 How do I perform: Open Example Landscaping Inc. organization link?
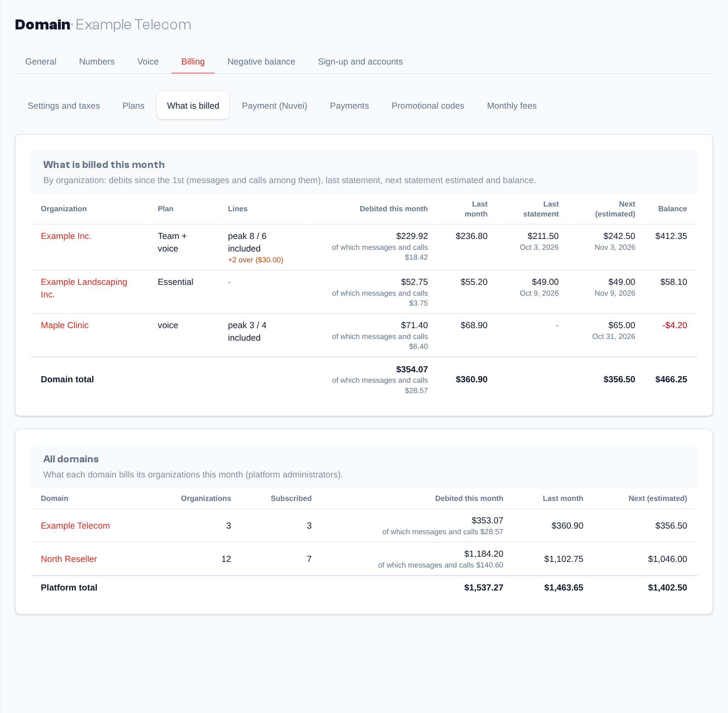pyautogui.click(x=84, y=288)
